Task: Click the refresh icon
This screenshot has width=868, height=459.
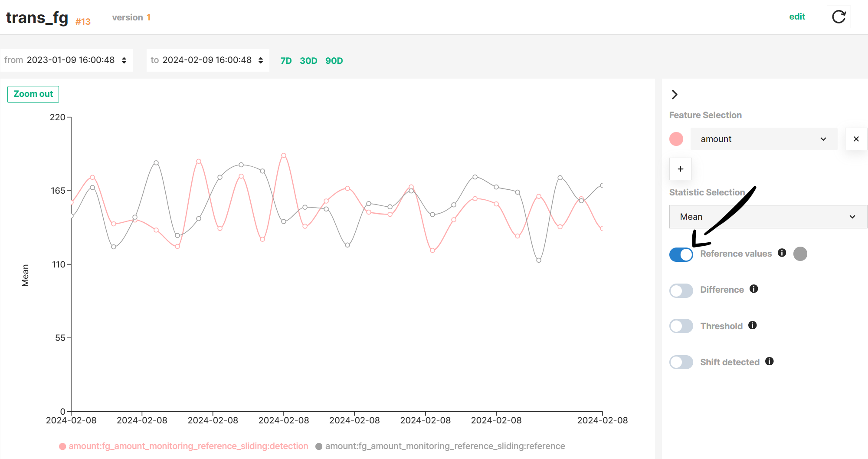Action: coord(839,17)
